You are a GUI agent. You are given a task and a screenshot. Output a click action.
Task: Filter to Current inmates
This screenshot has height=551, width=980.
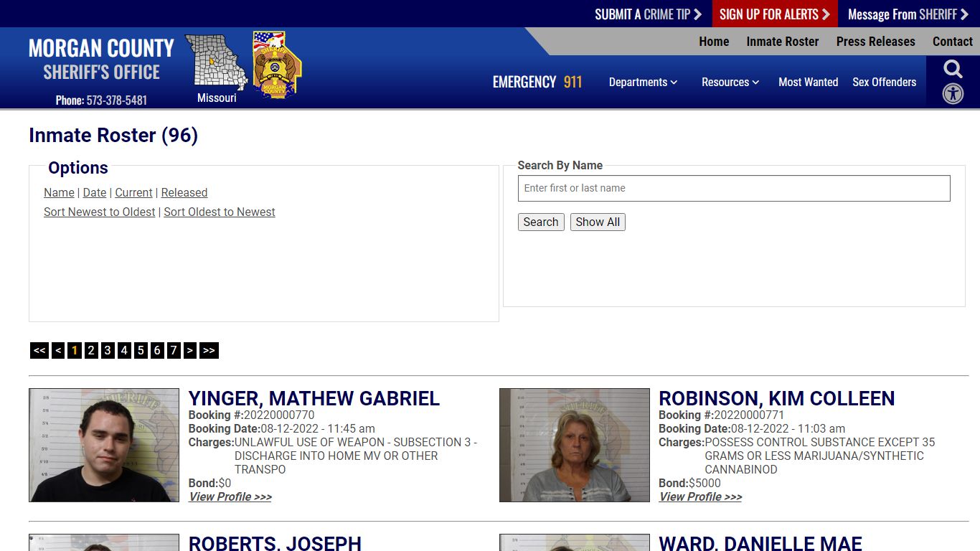pos(133,192)
